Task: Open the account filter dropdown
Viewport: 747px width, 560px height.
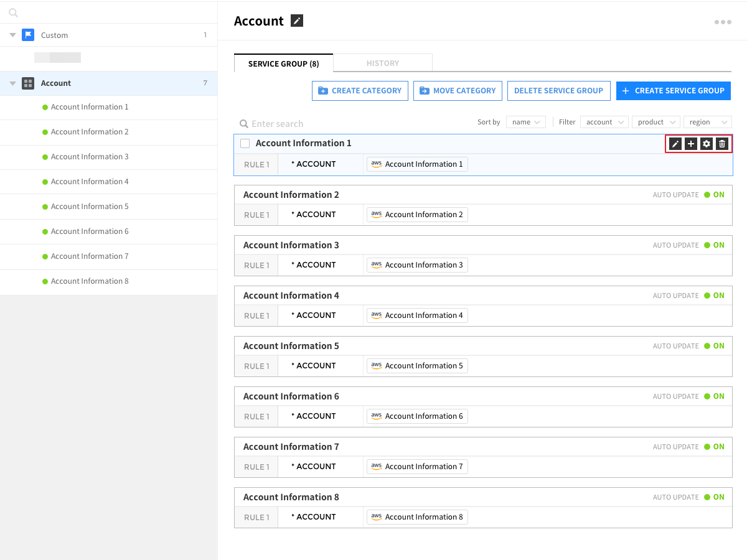Action: pos(604,122)
